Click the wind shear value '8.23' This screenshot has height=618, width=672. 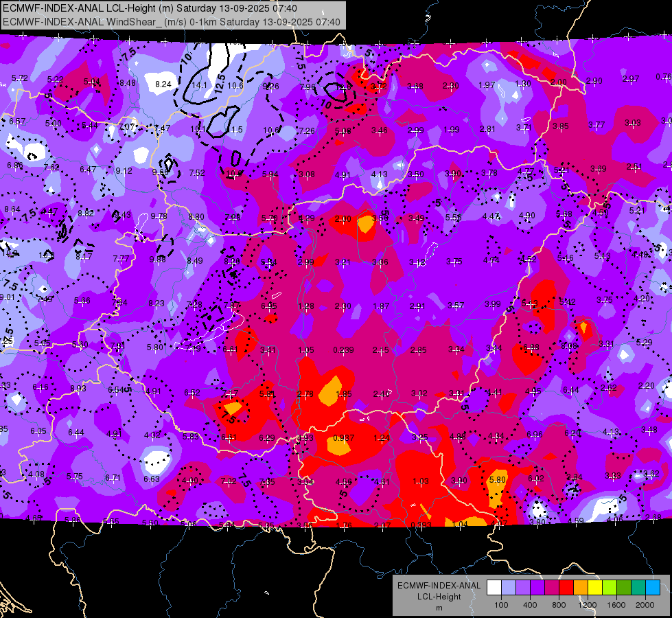pyautogui.click(x=157, y=304)
